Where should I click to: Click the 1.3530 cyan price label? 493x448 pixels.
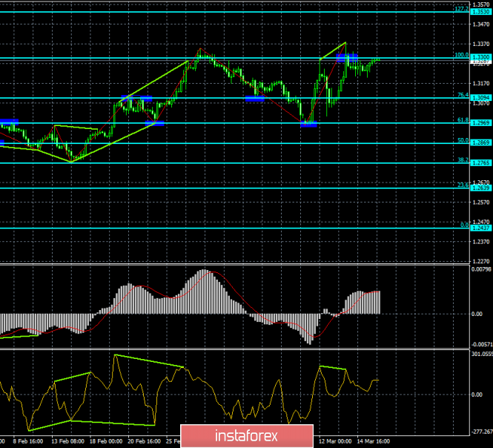click(x=481, y=12)
